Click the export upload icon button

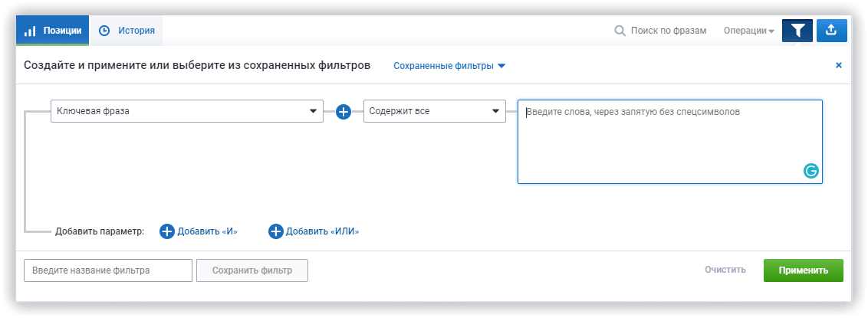831,31
